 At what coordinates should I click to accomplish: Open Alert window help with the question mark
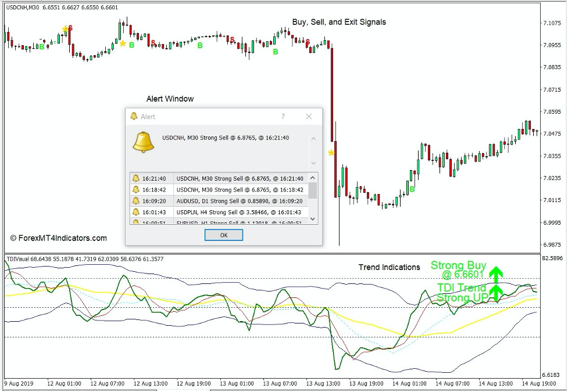click(x=283, y=116)
